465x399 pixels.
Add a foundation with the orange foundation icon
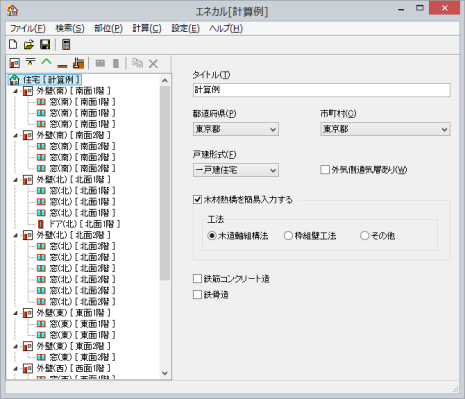(x=79, y=63)
